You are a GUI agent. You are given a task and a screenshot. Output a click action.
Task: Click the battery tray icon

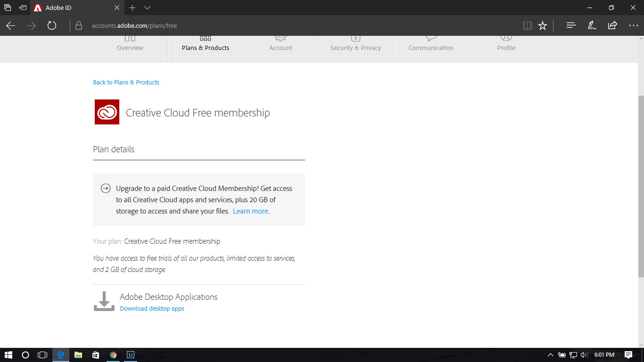click(562, 355)
